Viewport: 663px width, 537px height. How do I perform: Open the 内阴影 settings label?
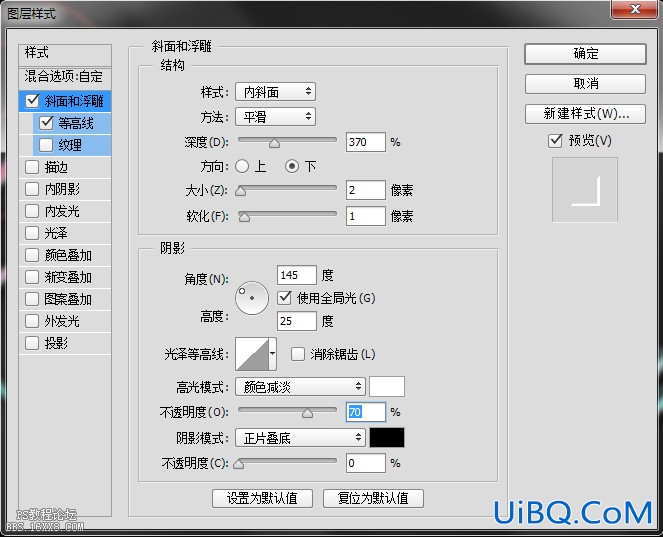pyautogui.click(x=62, y=189)
